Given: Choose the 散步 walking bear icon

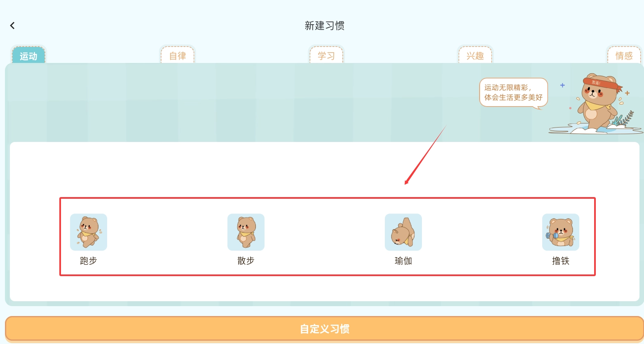Looking at the screenshot, I should (246, 232).
